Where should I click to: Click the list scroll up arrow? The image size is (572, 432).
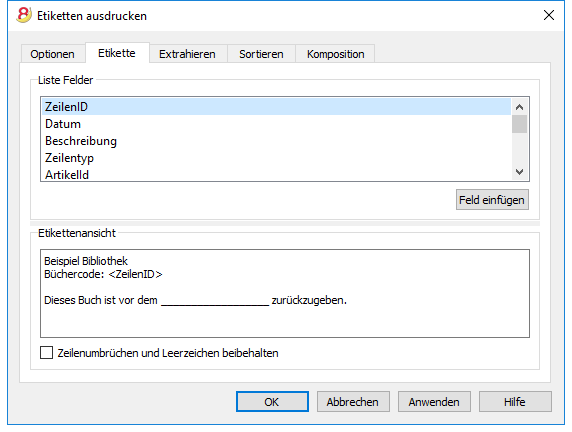(519, 107)
